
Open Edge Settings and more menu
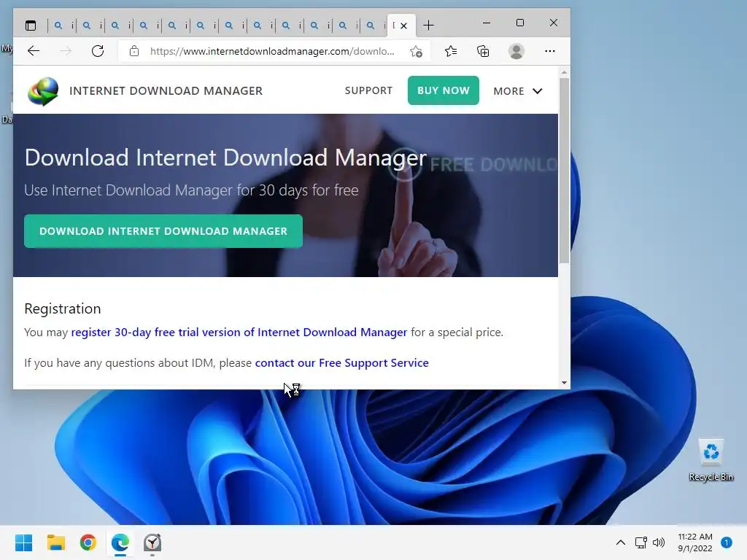click(550, 51)
